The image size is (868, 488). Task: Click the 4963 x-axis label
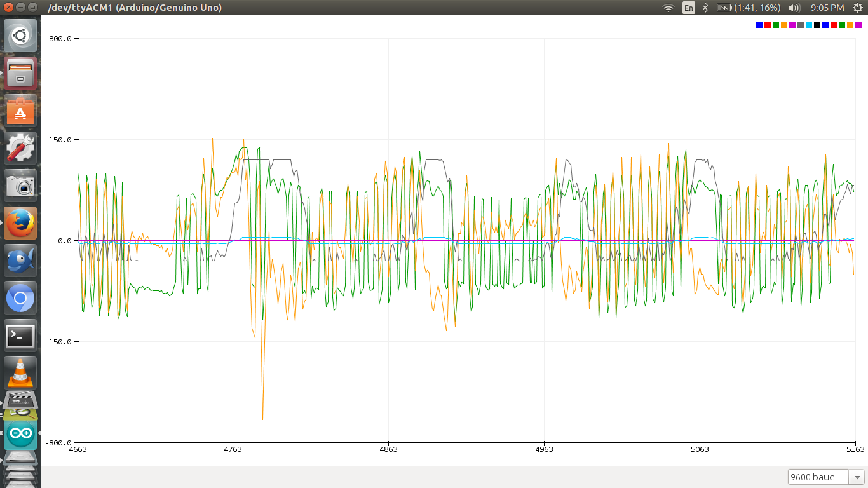544,449
